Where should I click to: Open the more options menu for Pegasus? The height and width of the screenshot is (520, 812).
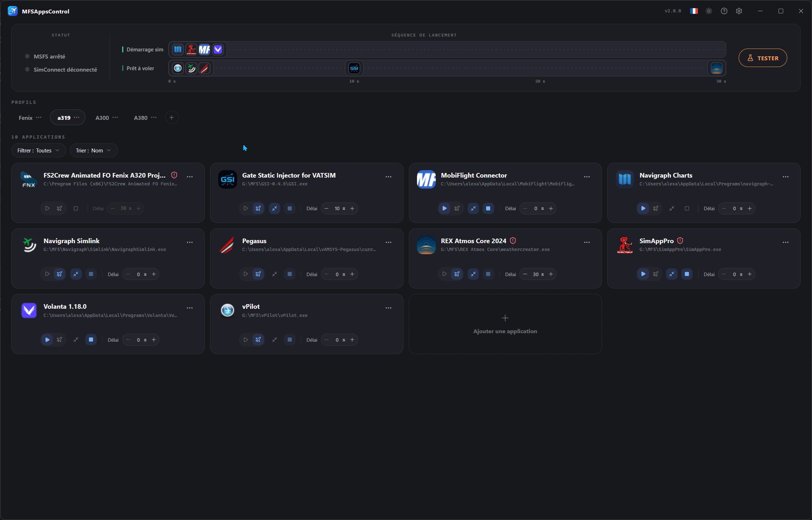pyautogui.click(x=389, y=242)
